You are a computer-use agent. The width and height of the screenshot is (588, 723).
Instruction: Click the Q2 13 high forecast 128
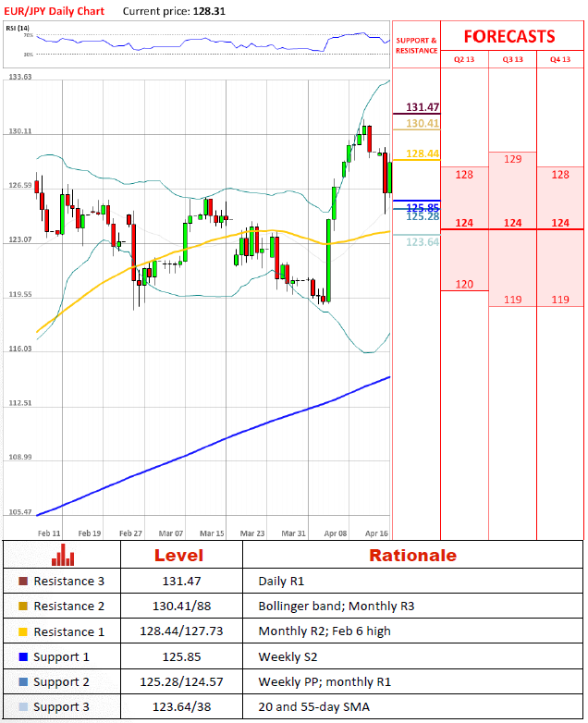click(x=464, y=175)
